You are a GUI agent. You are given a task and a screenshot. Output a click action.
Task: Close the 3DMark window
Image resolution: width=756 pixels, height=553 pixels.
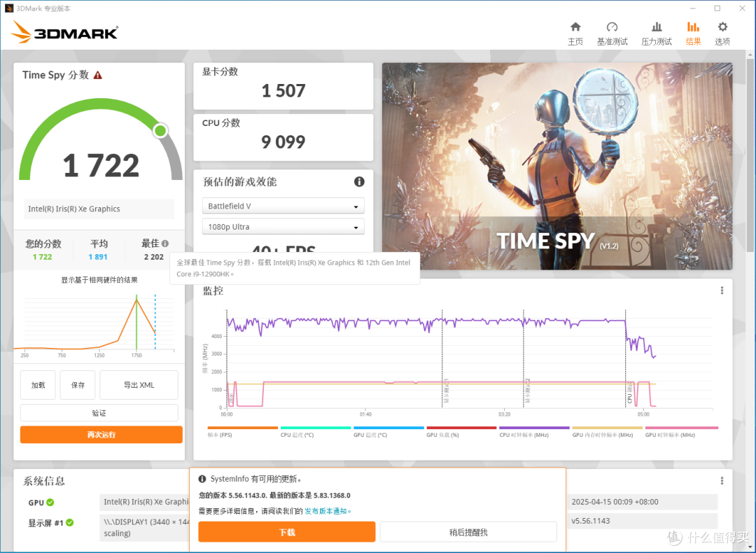pyautogui.click(x=742, y=8)
